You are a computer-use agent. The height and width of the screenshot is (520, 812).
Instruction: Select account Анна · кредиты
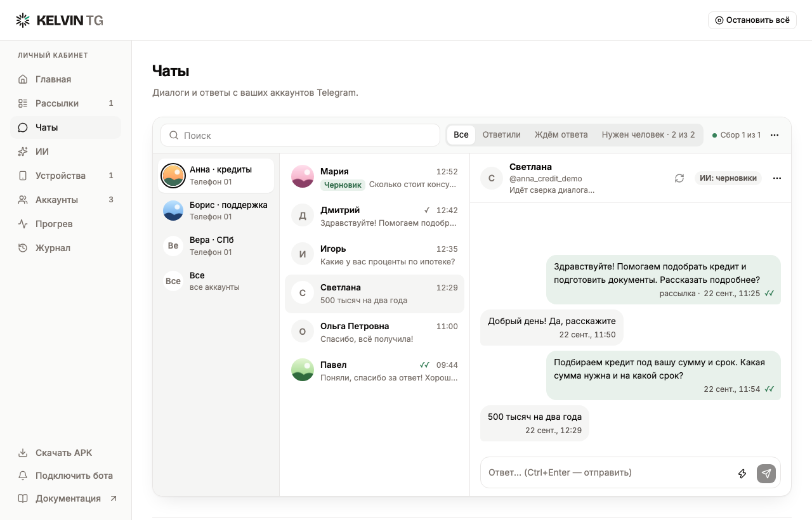coord(216,176)
